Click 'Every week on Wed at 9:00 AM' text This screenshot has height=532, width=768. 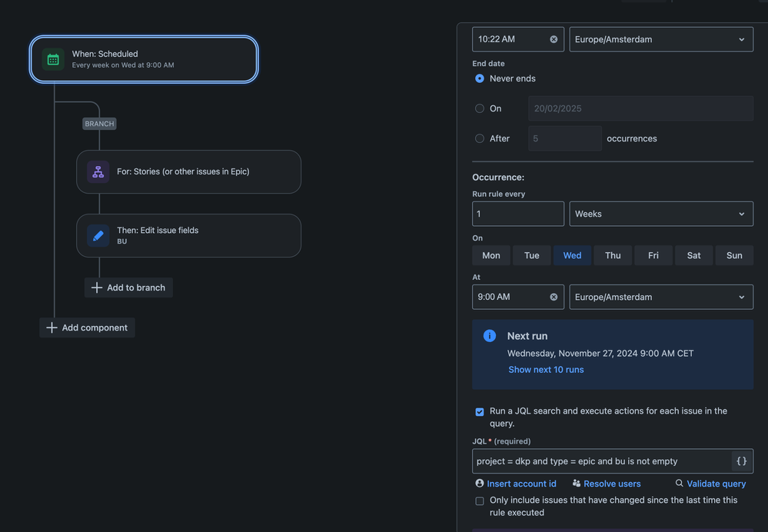point(123,65)
